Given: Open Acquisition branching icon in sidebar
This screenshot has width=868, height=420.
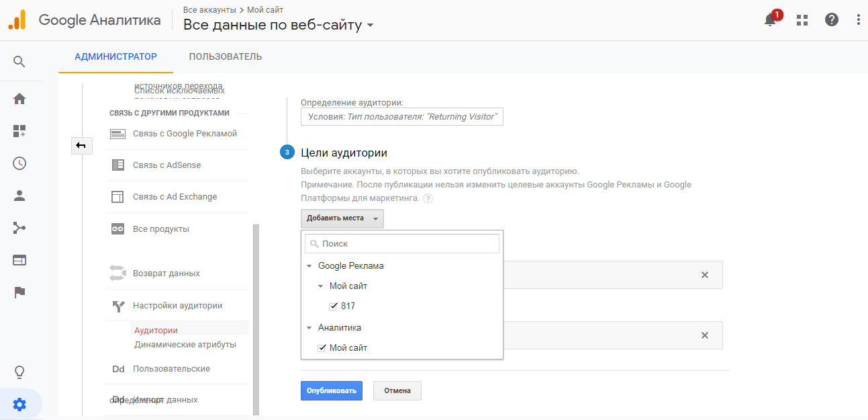Looking at the screenshot, I should (19, 228).
